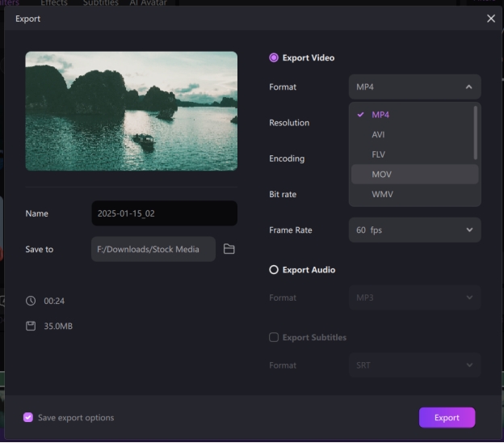The width and height of the screenshot is (504, 443).
Task: Click the Name field 2025-01-15_02
Action: click(165, 213)
